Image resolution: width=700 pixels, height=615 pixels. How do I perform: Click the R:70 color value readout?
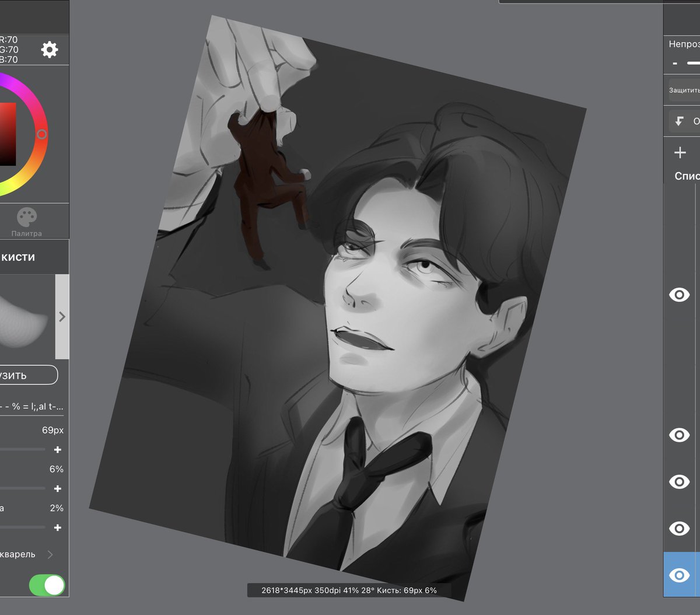point(9,40)
